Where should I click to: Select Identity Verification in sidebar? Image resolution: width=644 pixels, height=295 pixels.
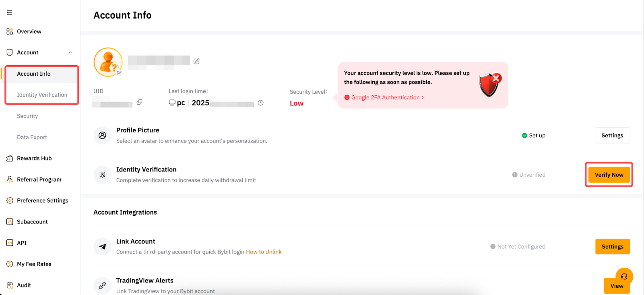click(x=42, y=95)
